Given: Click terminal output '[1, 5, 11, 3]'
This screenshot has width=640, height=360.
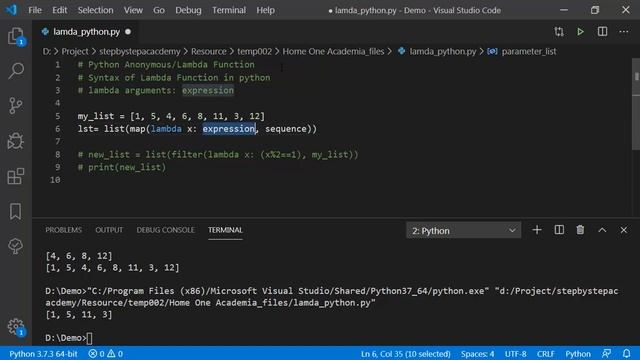Looking at the screenshot, I should 79,315.
